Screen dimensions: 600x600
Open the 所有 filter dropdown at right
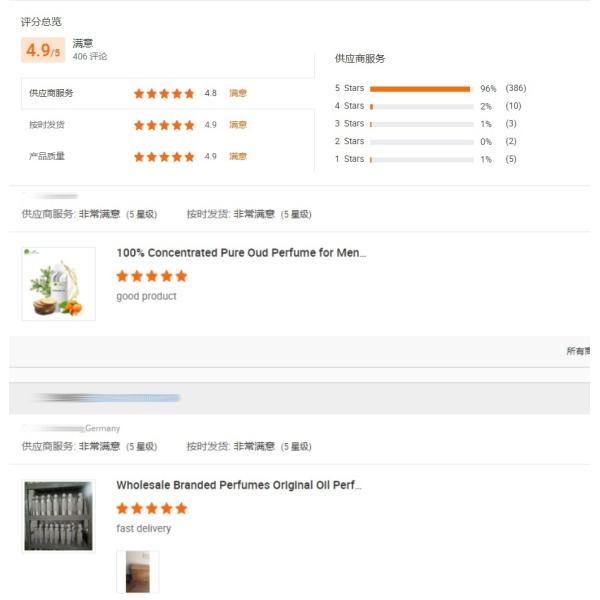[x=578, y=351]
